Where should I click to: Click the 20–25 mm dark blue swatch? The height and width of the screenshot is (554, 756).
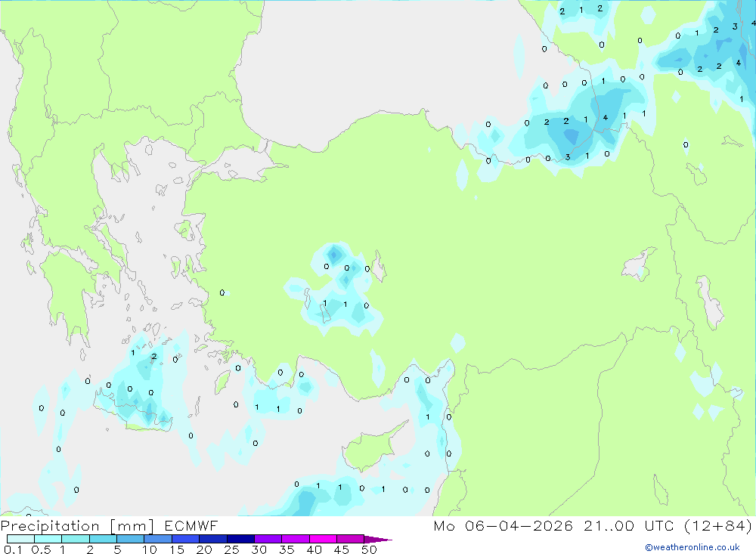click(213, 539)
